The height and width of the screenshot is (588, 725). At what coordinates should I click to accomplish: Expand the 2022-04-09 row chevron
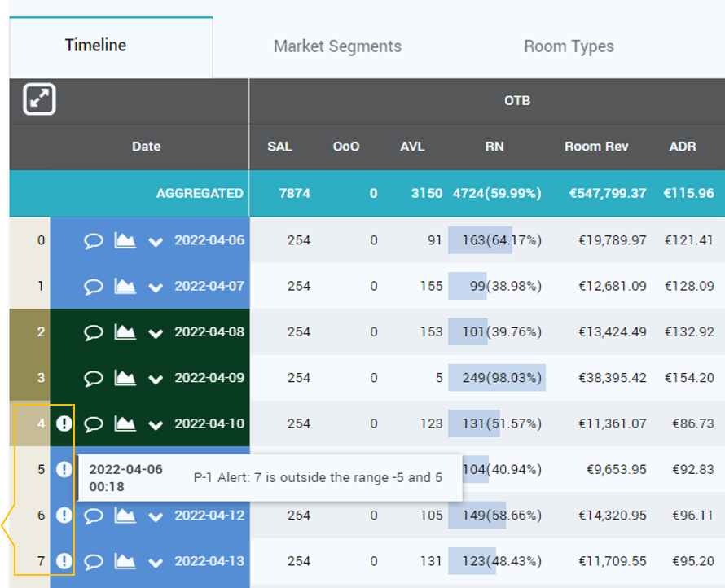pyautogui.click(x=156, y=379)
